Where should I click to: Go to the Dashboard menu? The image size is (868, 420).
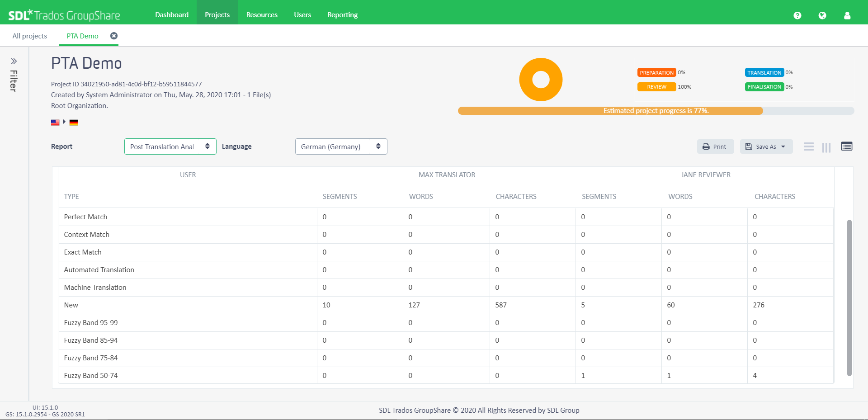point(172,15)
